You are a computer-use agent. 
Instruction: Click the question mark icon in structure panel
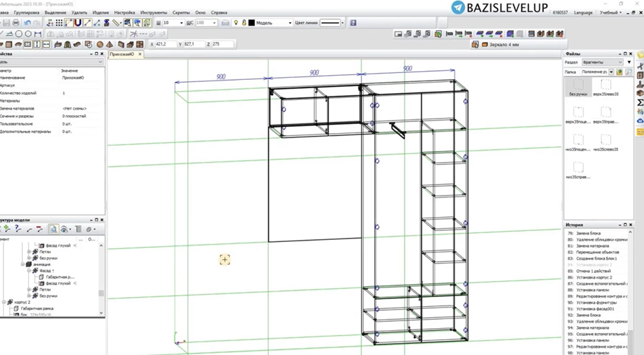tap(18, 230)
